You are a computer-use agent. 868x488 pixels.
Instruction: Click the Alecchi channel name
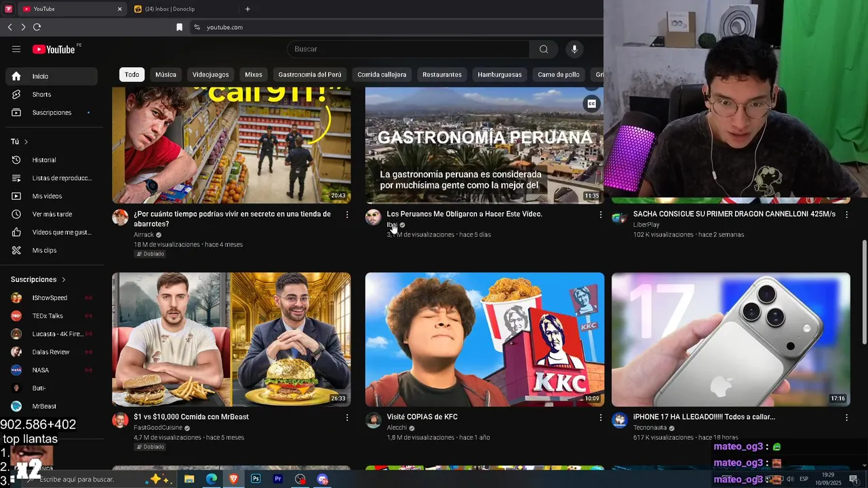[397, 428]
